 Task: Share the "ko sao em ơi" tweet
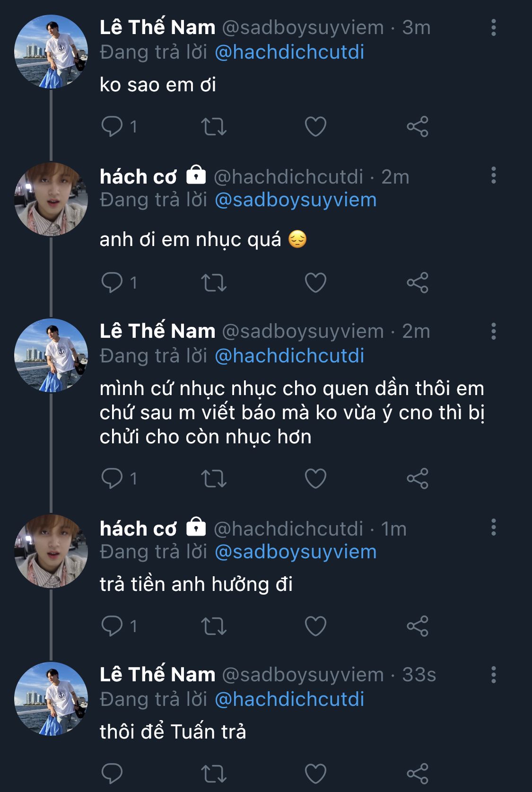click(417, 126)
